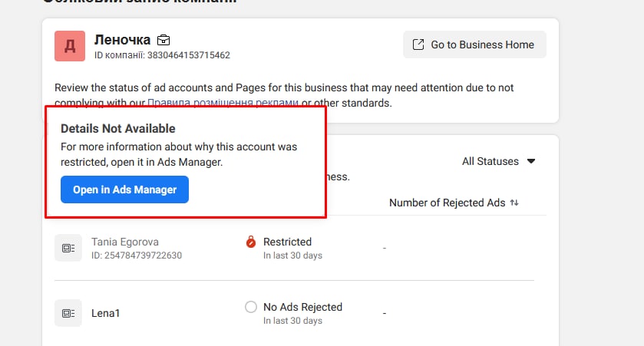
Task: Open the Правила розміщення реклами link
Action: [x=223, y=103]
